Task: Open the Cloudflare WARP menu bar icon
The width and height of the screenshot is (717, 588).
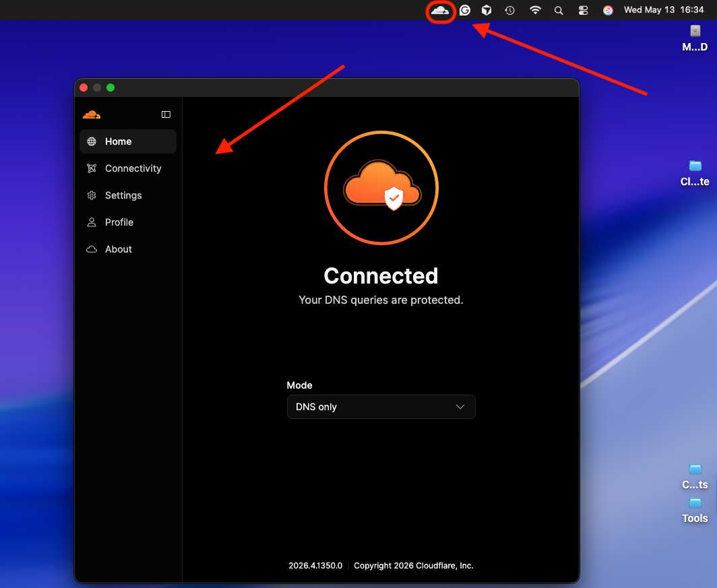Action: pyautogui.click(x=440, y=11)
